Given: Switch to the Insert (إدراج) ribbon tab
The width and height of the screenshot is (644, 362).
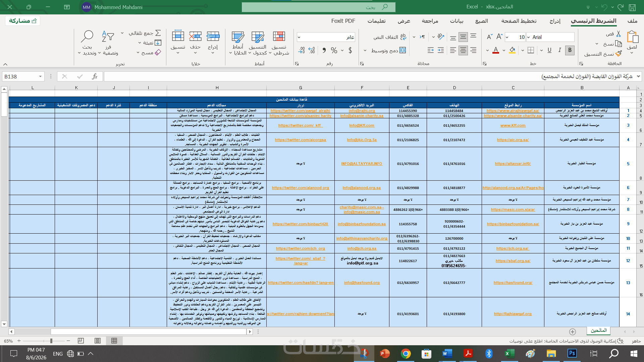Looking at the screenshot, I should coord(555,21).
